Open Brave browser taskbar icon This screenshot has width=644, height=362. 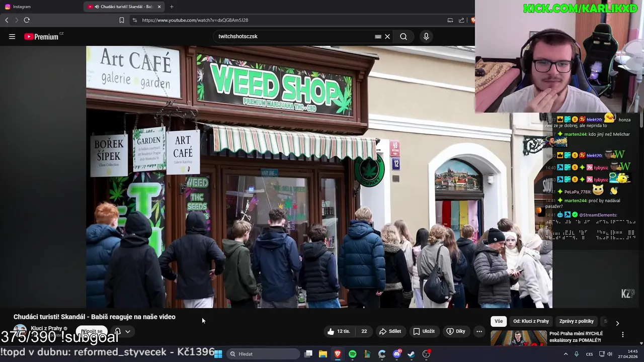click(x=338, y=354)
